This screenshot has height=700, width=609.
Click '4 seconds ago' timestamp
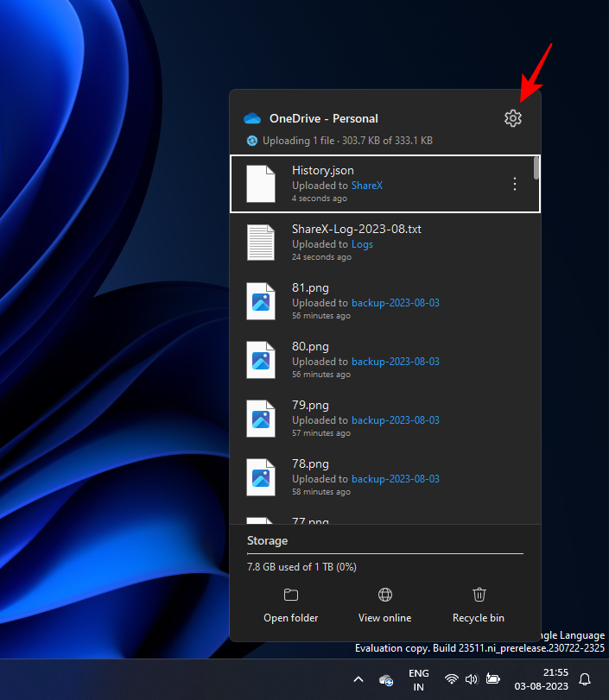tap(320, 199)
